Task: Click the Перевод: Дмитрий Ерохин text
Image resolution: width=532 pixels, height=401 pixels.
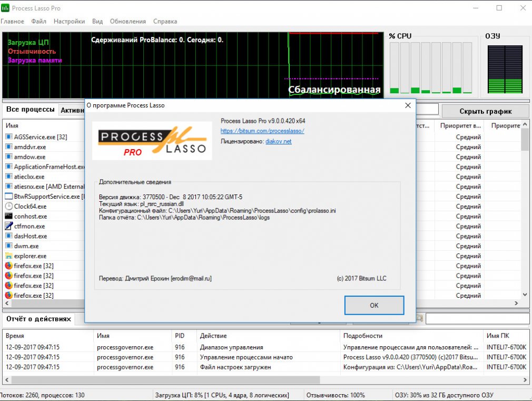Action: 155,278
